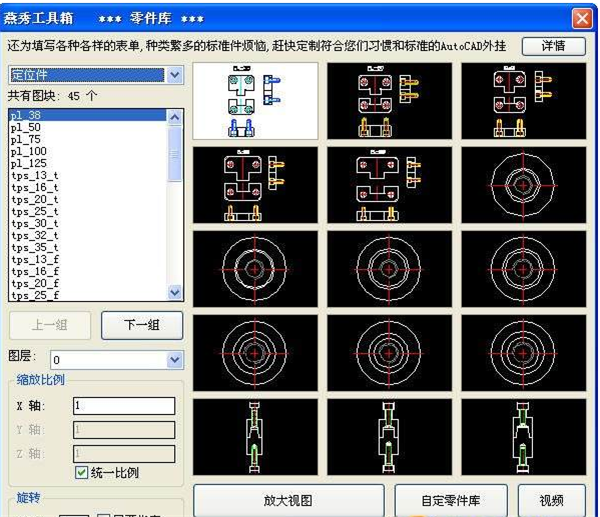Select pl_50 in the block list

tap(26, 128)
